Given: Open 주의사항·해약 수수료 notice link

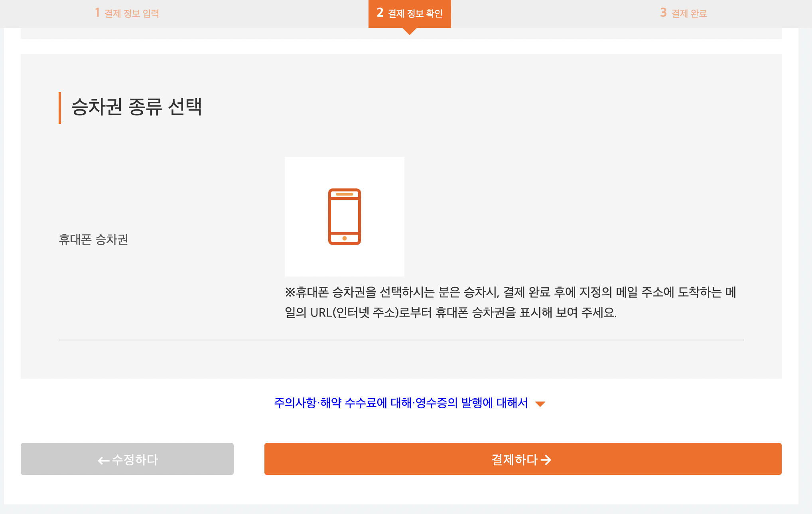Looking at the screenshot, I should point(400,403).
